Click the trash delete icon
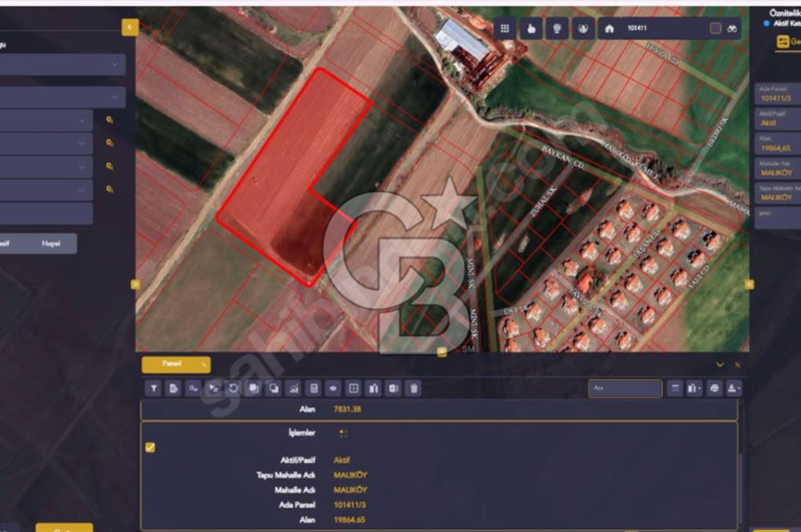 coord(414,389)
